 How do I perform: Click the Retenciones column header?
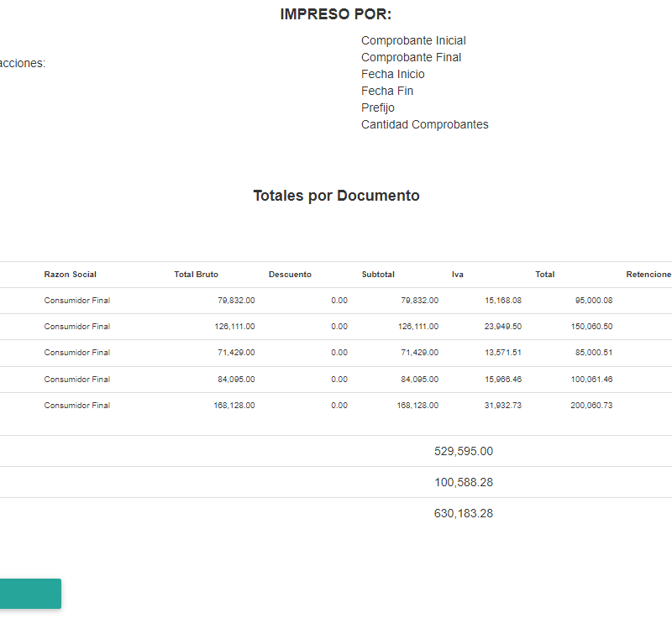coord(648,275)
